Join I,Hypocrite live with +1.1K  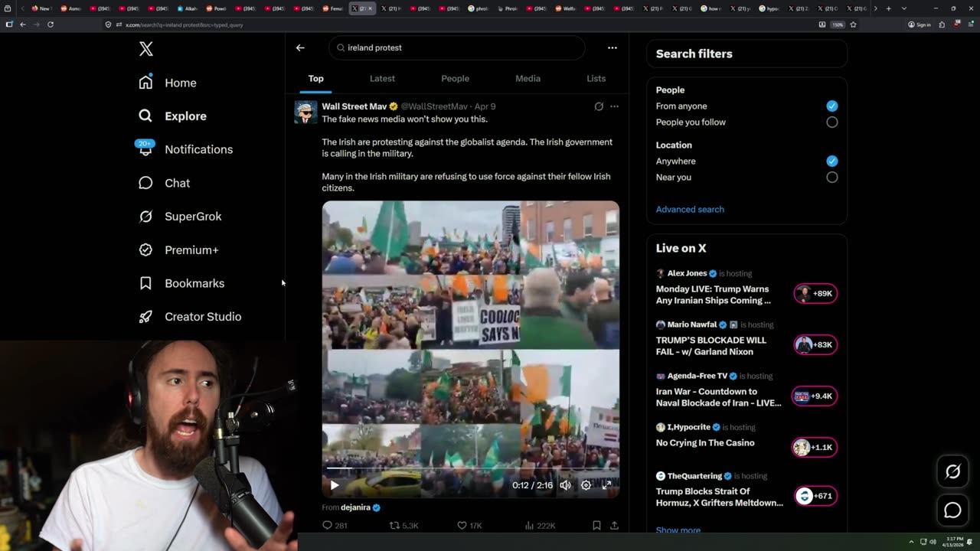point(815,447)
